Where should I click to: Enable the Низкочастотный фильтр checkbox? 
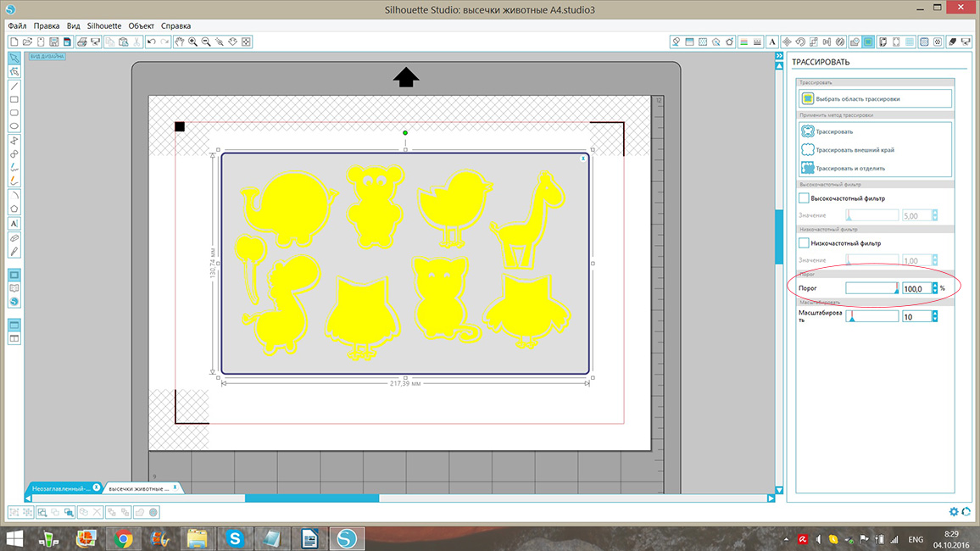point(805,243)
